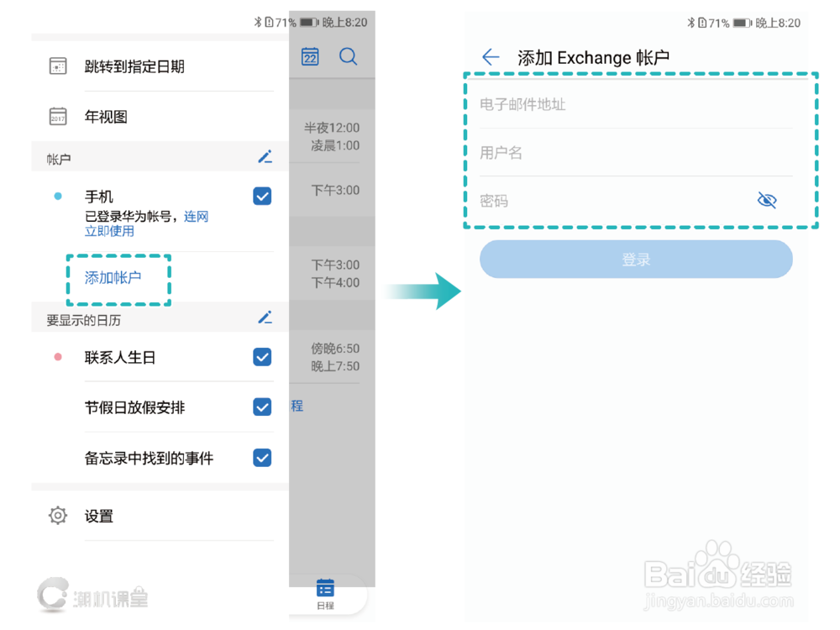
Task: Uncheck 备忘录中找到的事件 option
Action: [262, 458]
